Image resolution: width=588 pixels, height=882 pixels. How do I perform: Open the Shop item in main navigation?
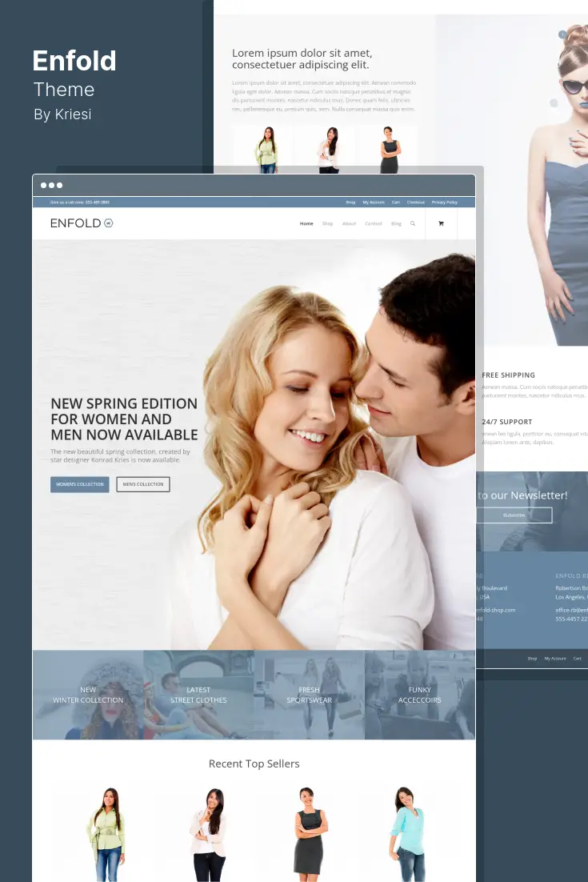(x=328, y=223)
